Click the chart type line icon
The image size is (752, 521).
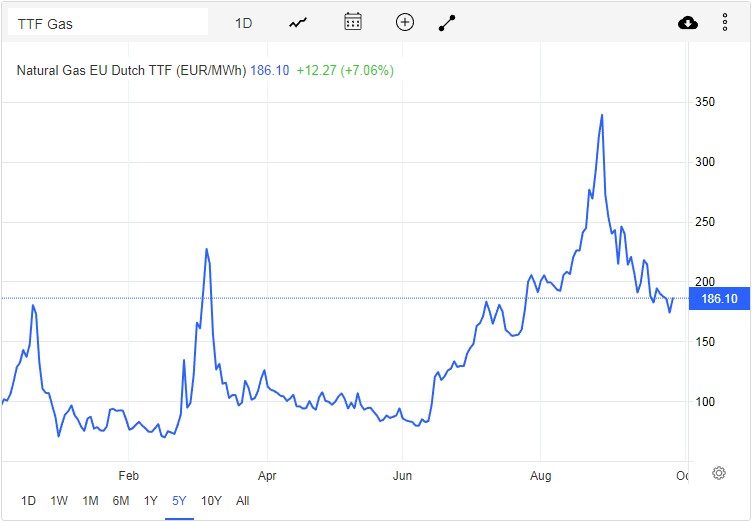click(298, 22)
